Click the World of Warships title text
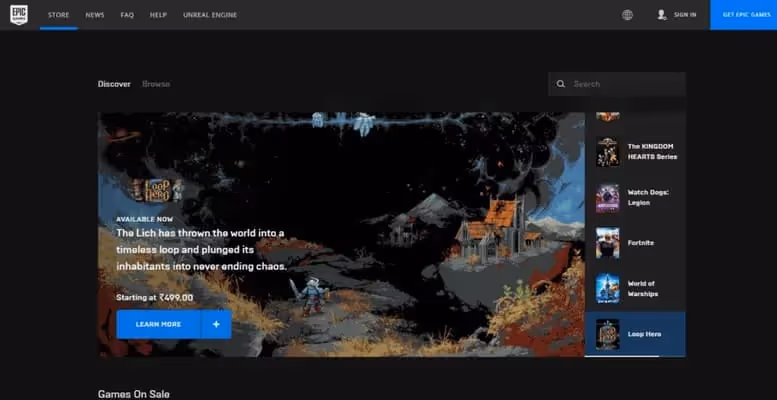777x400 pixels. pyautogui.click(x=643, y=288)
